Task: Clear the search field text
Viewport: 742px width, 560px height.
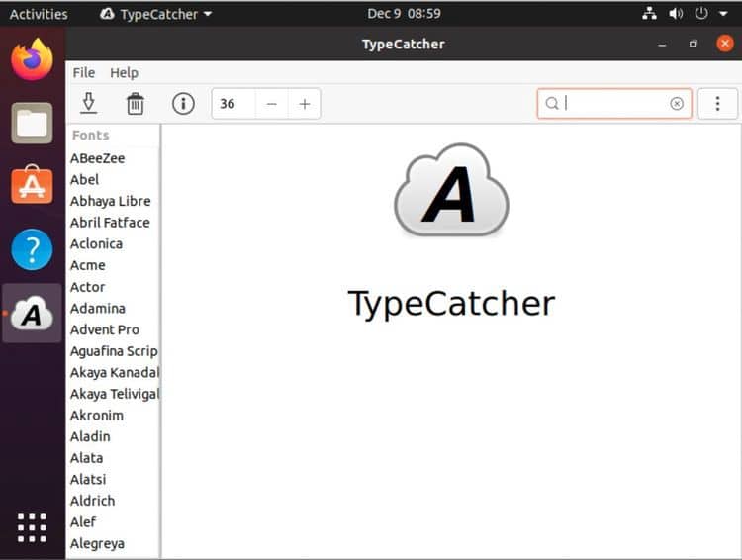Action: (x=677, y=104)
